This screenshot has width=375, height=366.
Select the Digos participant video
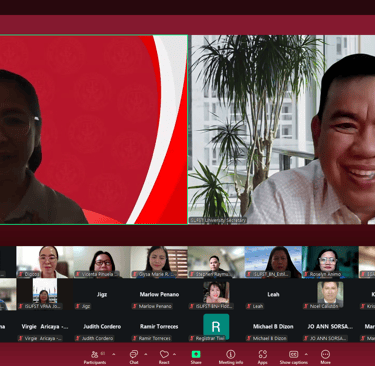[x=45, y=262]
